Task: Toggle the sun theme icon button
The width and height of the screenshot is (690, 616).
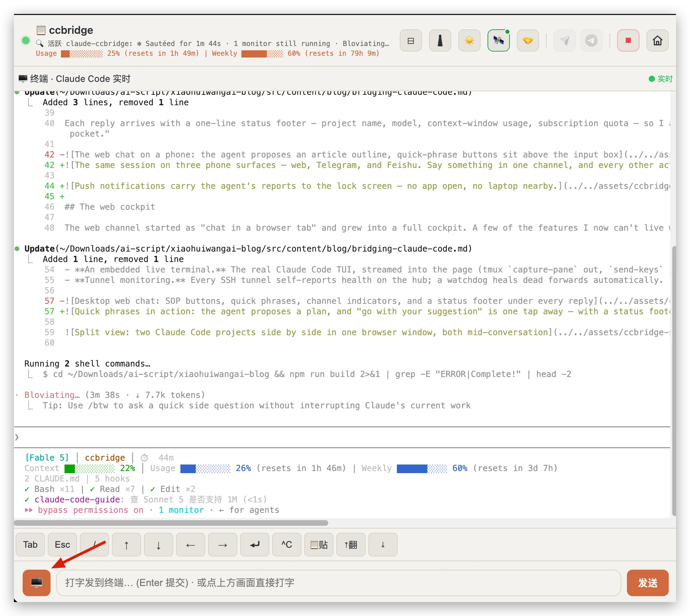Action: click(469, 41)
